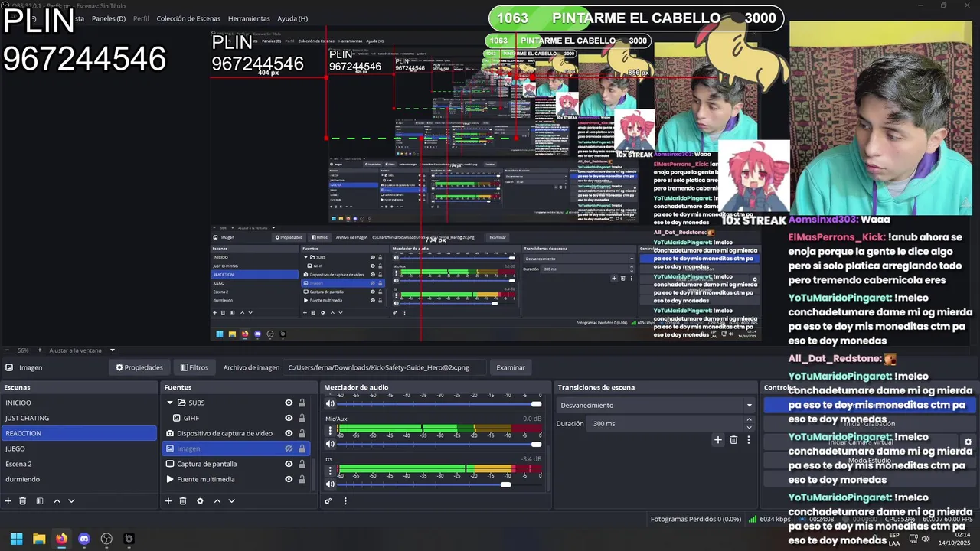
Task: Collapse the SUBS group arrow
Action: tap(169, 403)
